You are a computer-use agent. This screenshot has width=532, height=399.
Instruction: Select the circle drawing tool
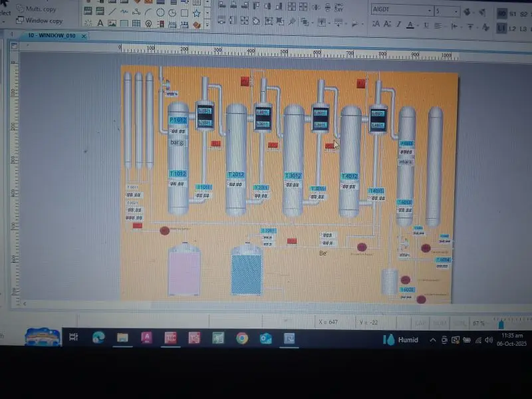[160, 13]
